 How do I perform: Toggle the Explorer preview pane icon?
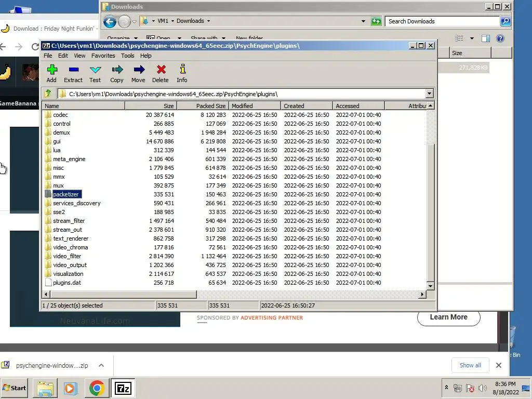(x=486, y=38)
